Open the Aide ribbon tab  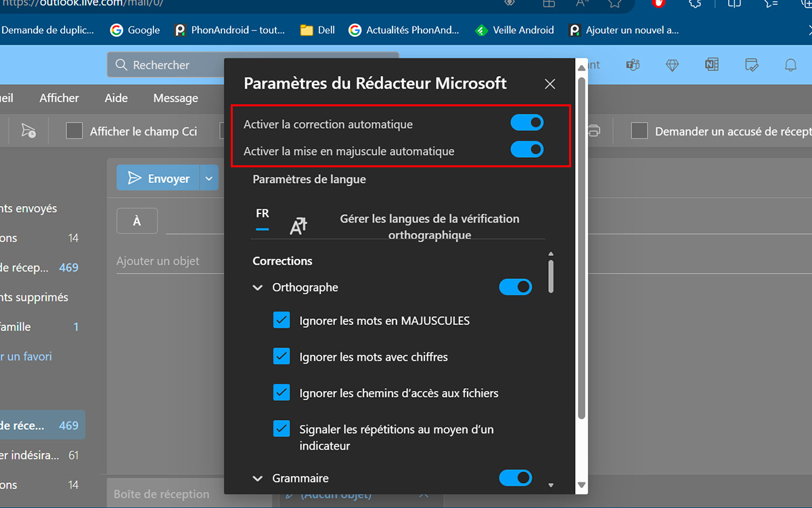(x=116, y=98)
